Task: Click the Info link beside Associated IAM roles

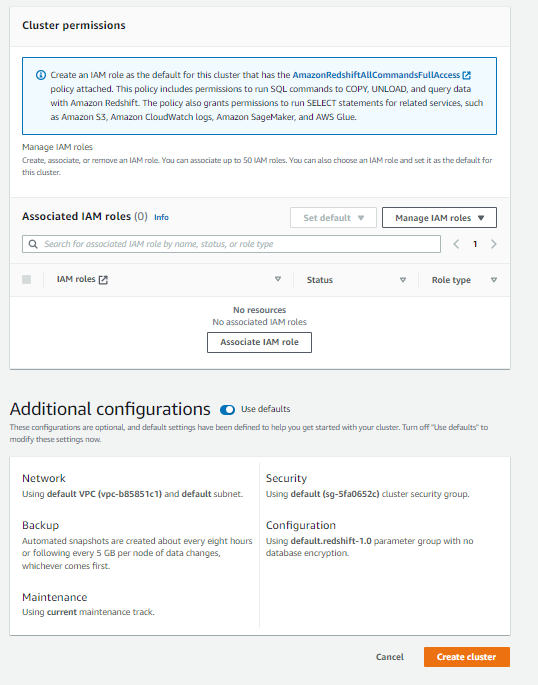Action: click(161, 217)
